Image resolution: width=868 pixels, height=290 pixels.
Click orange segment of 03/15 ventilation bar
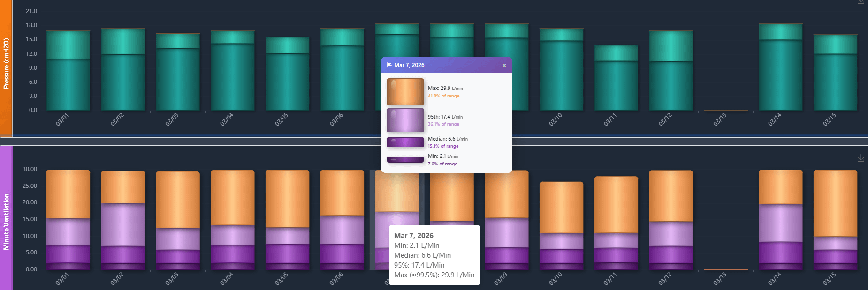pyautogui.click(x=835, y=203)
